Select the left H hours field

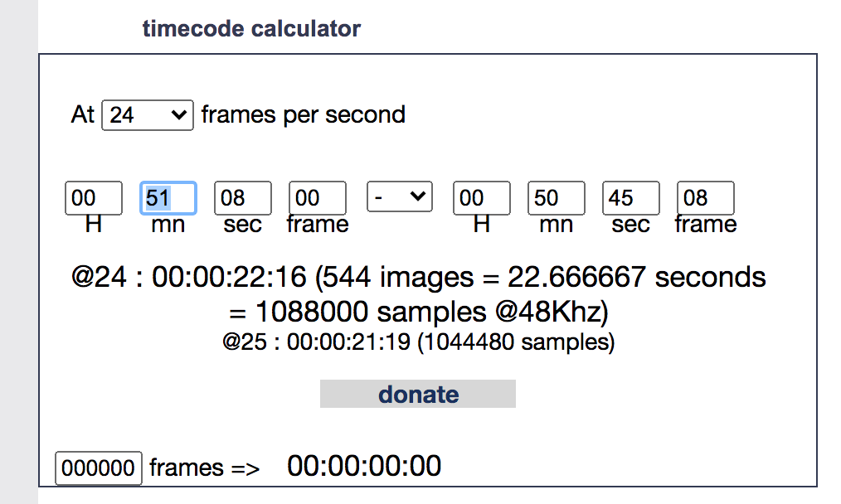pyautogui.click(x=93, y=197)
